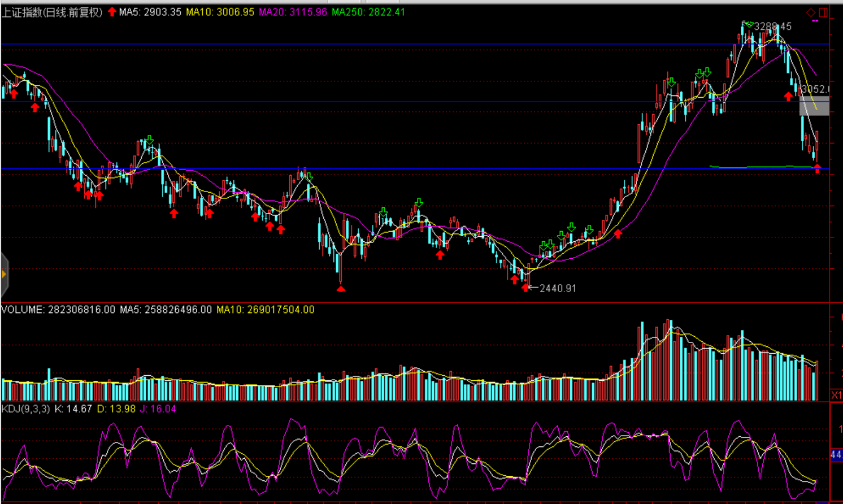Screen dimensions: 843x504
Task: Click the X1 volume scale box
Action: (836, 394)
